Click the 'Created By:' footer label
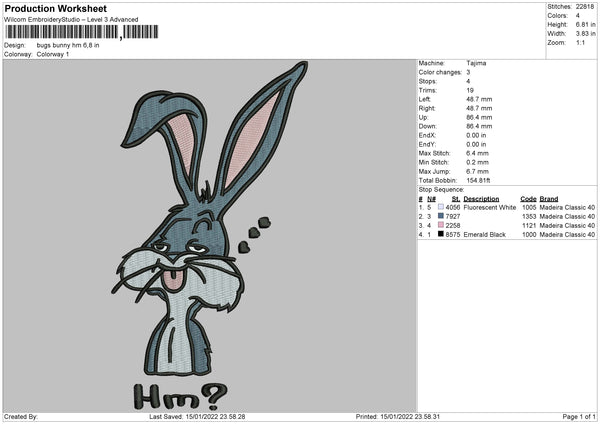The image size is (600, 424). [x=21, y=416]
